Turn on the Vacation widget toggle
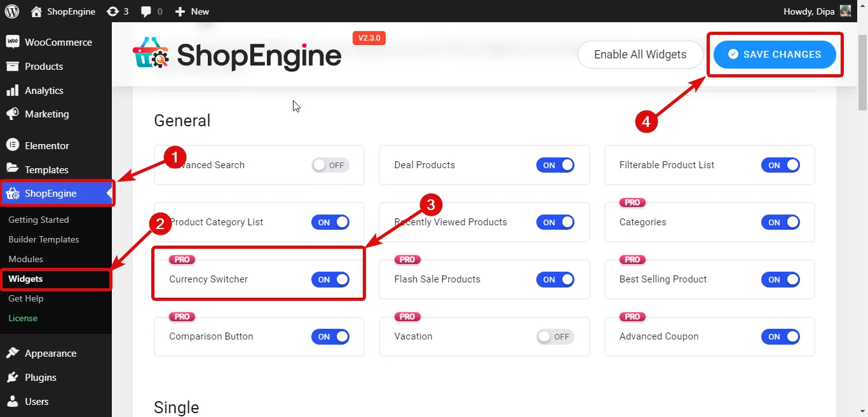This screenshot has height=417, width=868. pos(555,336)
